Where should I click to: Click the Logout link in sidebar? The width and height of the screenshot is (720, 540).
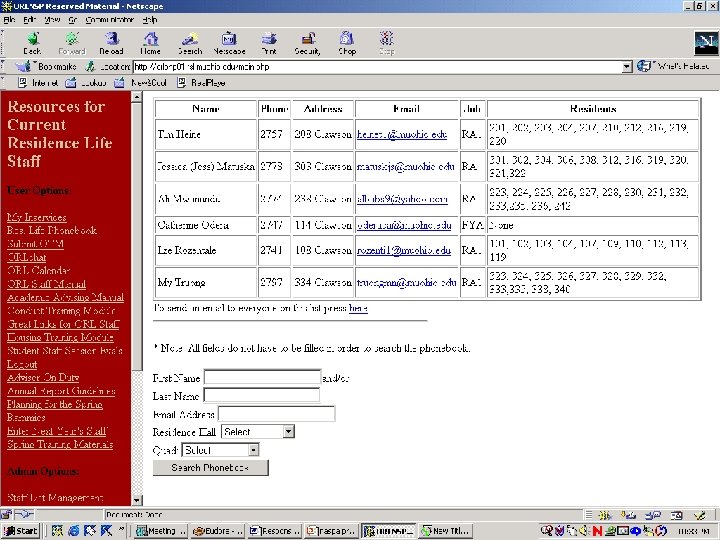pos(22,364)
